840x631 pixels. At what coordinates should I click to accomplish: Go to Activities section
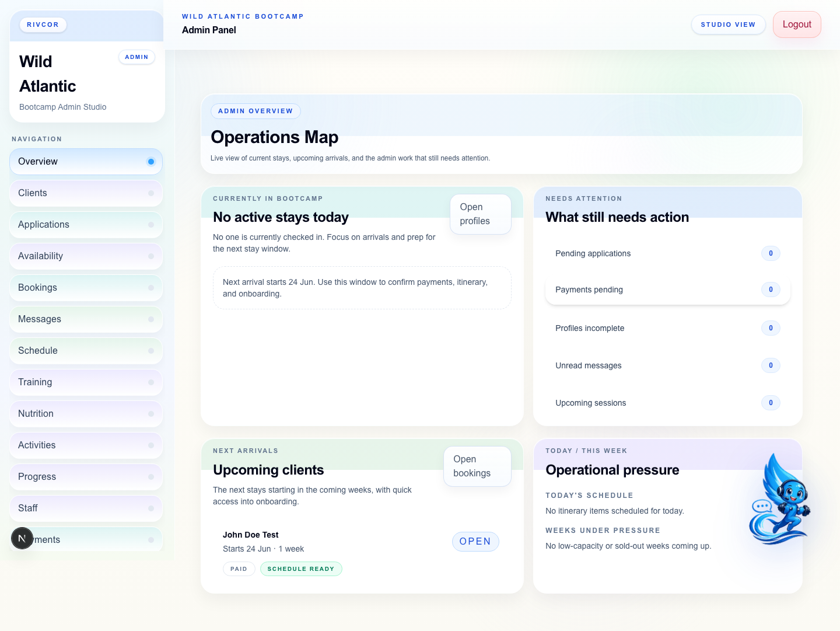click(86, 445)
